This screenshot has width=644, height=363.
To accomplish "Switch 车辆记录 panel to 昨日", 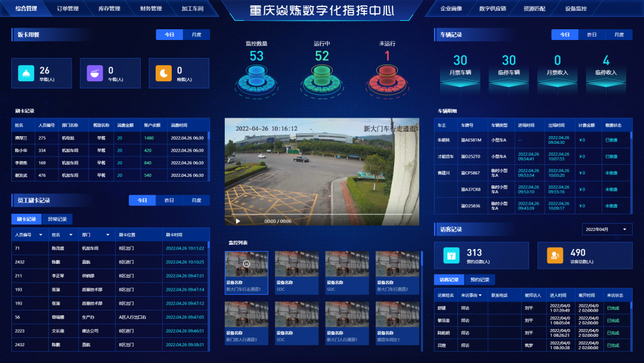I will pos(592,35).
